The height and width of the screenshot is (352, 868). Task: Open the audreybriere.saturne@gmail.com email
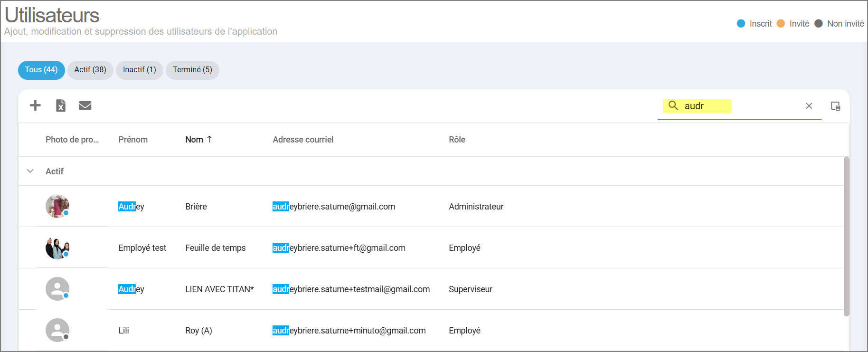[334, 207]
